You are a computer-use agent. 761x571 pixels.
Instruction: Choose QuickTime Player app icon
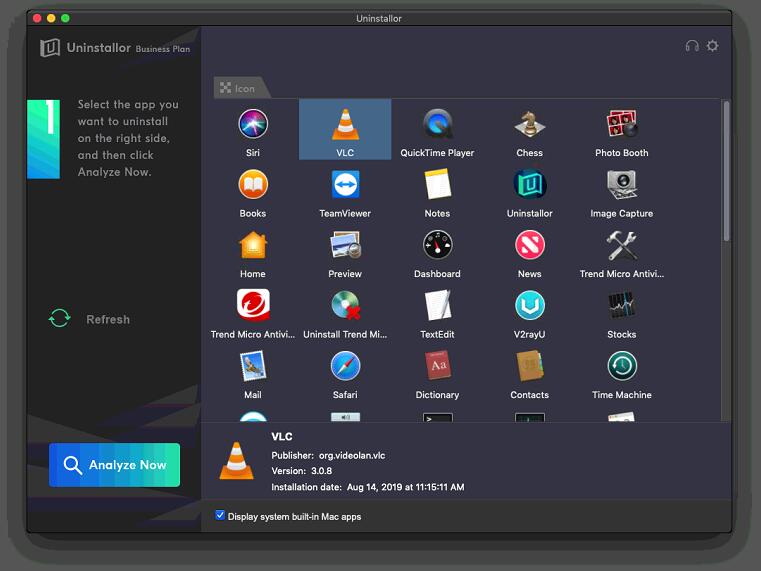(x=437, y=124)
